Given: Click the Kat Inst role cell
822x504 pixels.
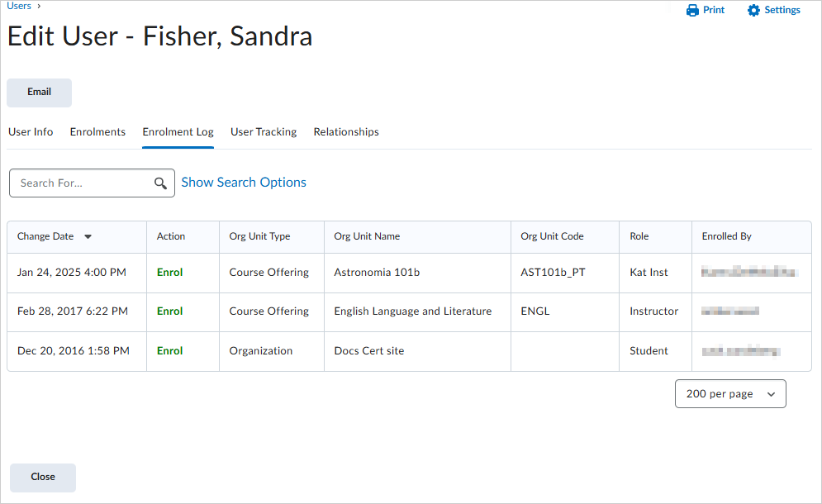Looking at the screenshot, I should click(x=649, y=272).
